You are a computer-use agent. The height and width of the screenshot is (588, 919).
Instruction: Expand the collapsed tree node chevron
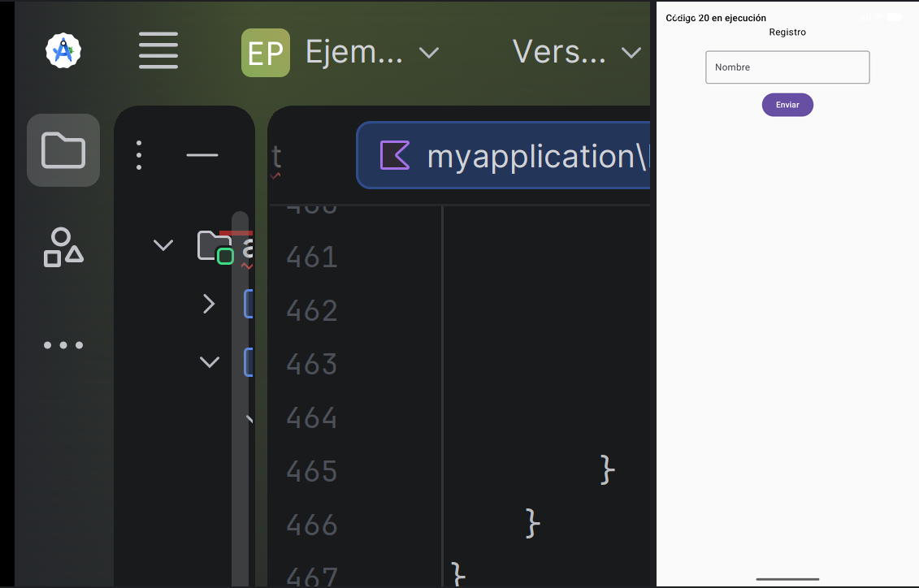click(x=209, y=304)
